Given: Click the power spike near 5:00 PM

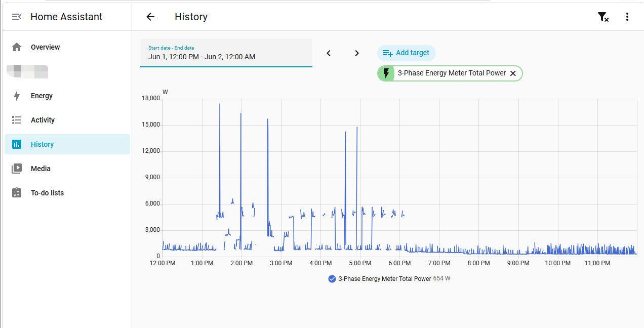Looking at the screenshot, I should 357,187.
